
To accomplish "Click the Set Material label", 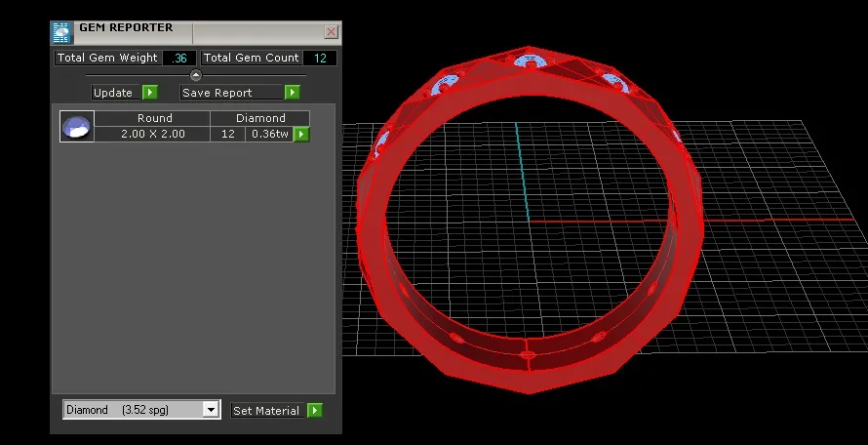I will point(266,411).
